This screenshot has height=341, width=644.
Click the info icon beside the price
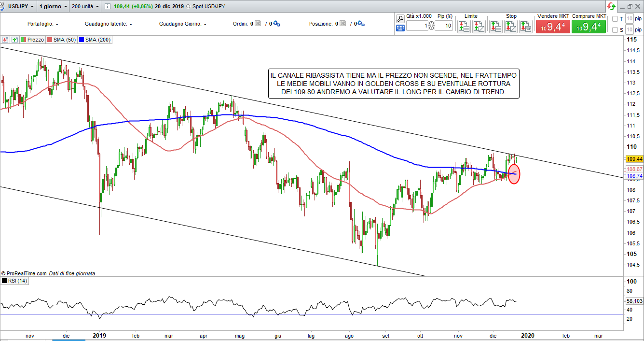107,7
